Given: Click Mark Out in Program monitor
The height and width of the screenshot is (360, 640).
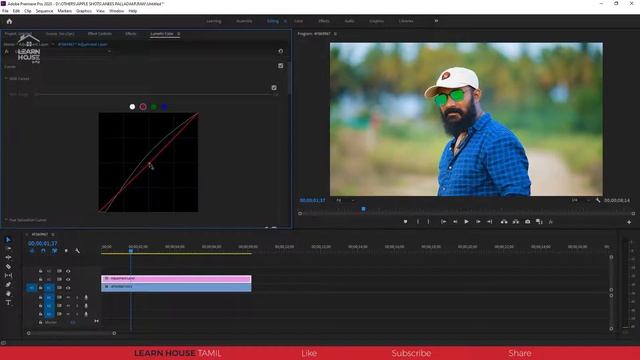Looking at the screenshot, I should [429, 222].
